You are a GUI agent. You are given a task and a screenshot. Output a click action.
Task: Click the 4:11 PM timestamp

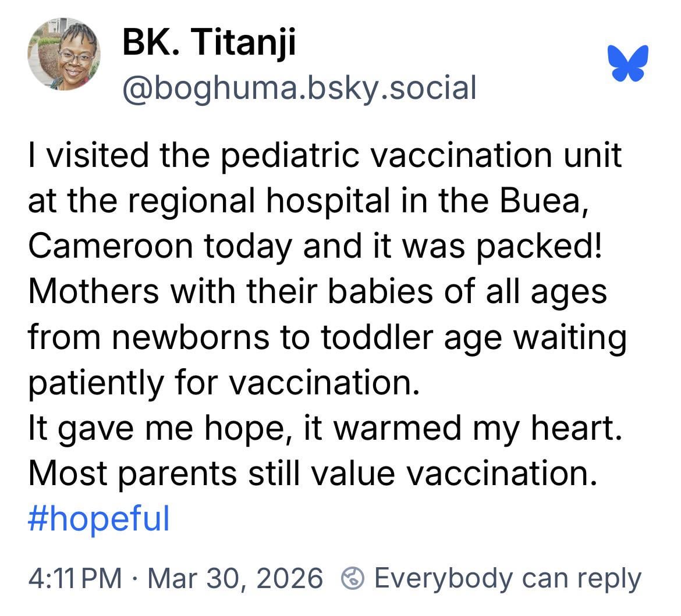coord(75,578)
